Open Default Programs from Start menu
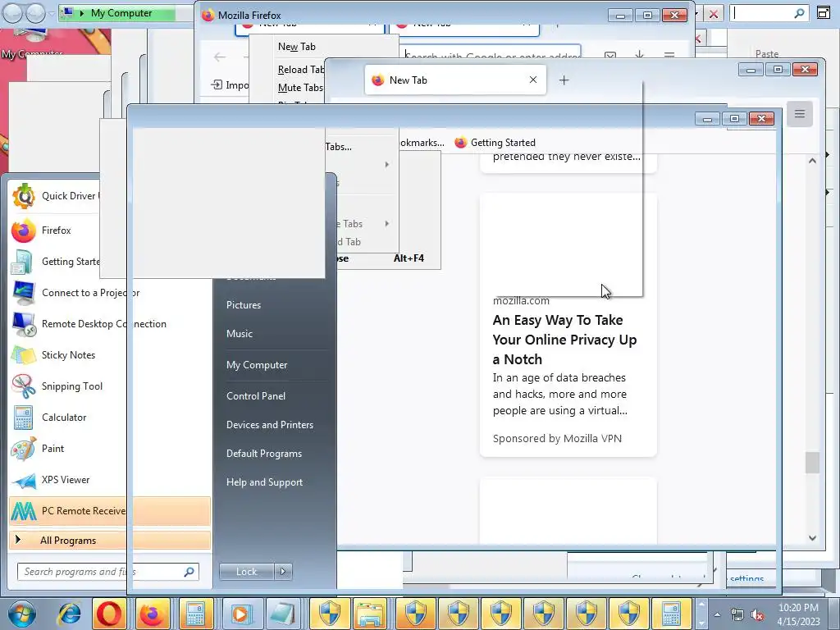The width and height of the screenshot is (840, 630). tap(263, 454)
